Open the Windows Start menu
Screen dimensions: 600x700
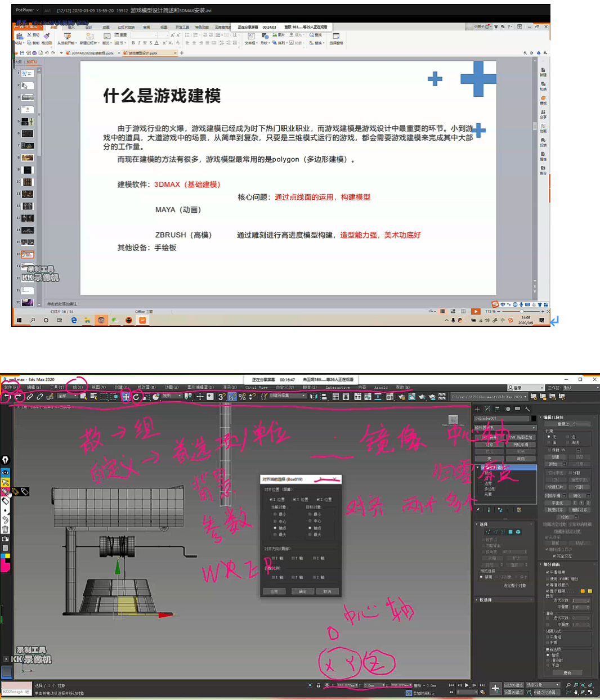[x=19, y=320]
